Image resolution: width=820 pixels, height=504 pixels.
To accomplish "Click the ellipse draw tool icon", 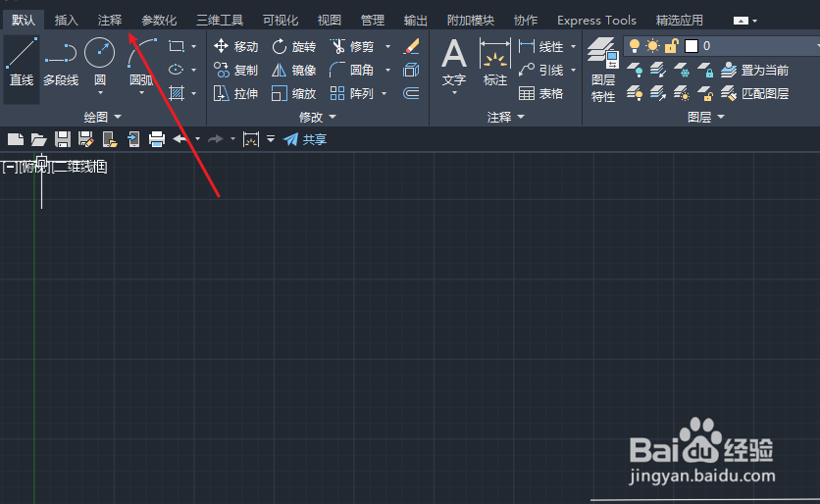I will pyautogui.click(x=177, y=70).
